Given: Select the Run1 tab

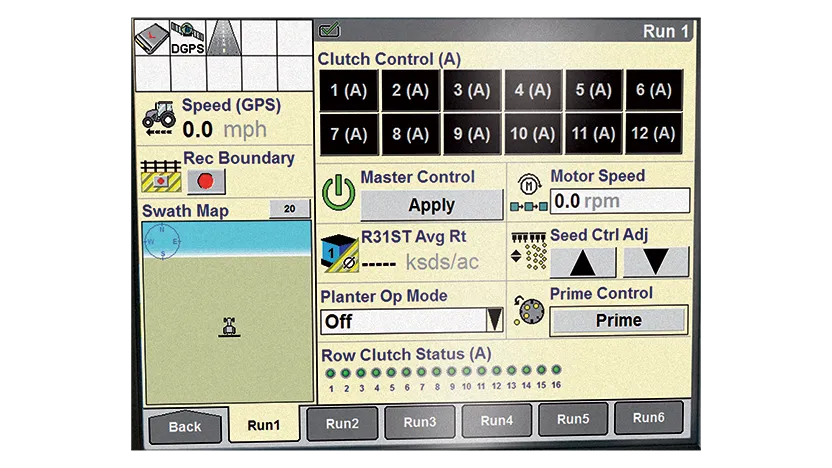Looking at the screenshot, I should (264, 425).
